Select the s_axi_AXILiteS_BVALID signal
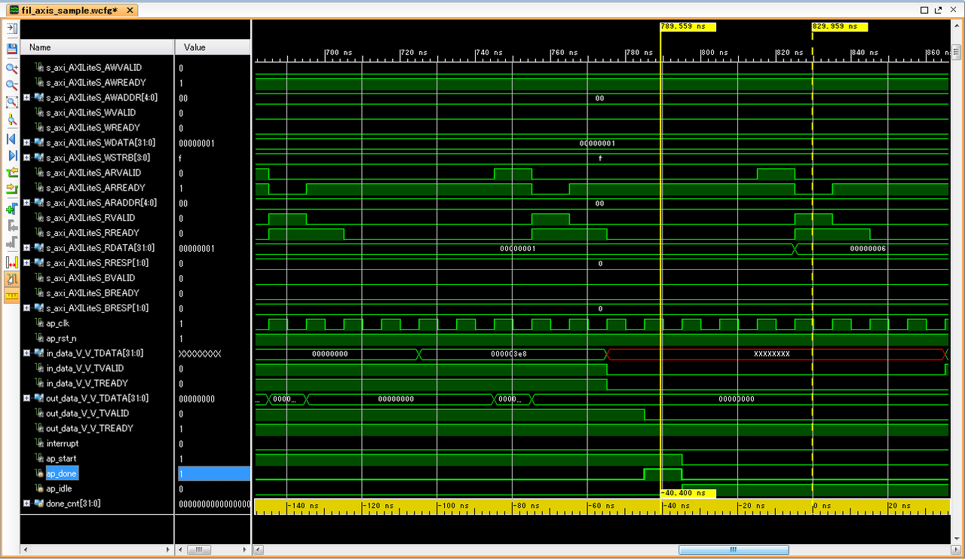 (90, 279)
